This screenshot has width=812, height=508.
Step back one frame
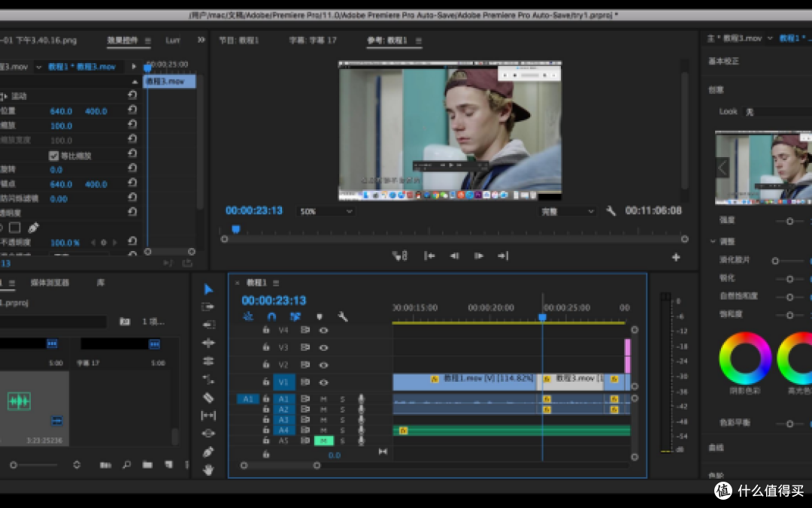[x=454, y=256]
